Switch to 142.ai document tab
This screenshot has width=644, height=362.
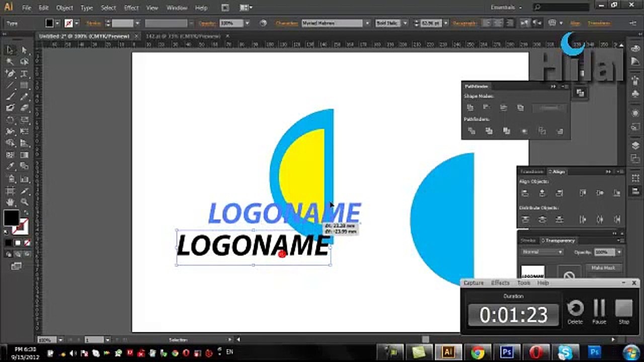coord(183,36)
